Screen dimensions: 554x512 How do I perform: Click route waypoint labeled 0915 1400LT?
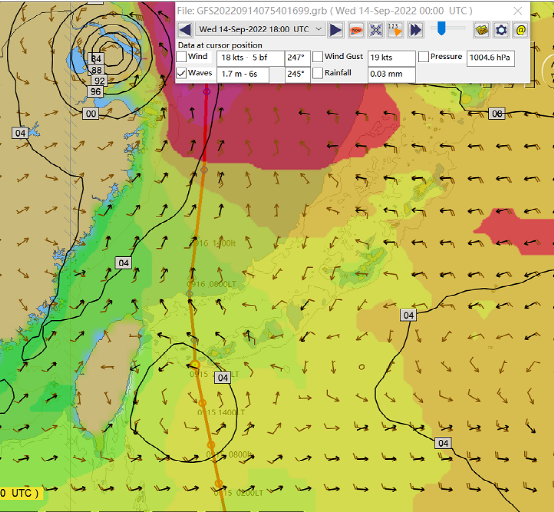202,403
